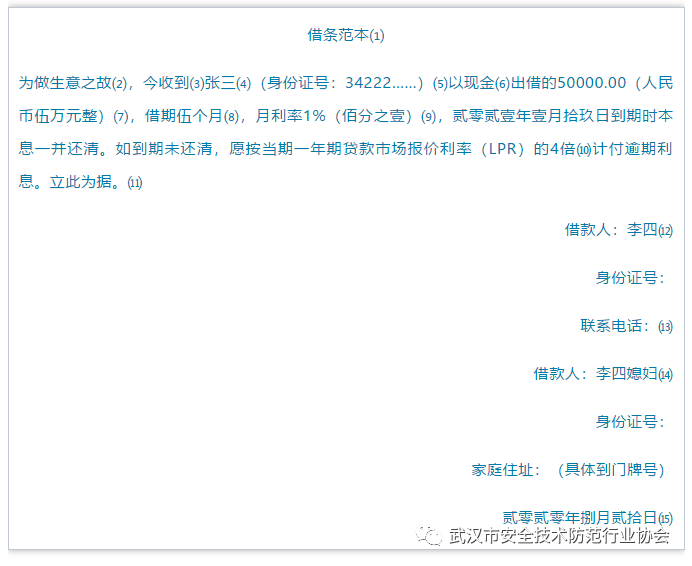Click the title 借条范本
Screen dimensions: 692x566
pyautogui.click(x=337, y=35)
